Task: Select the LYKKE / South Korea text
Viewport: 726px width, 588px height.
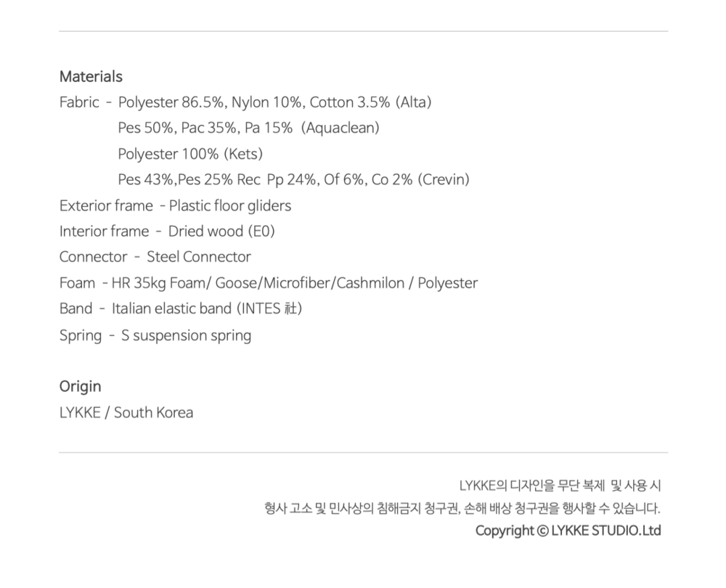Action: (126, 413)
